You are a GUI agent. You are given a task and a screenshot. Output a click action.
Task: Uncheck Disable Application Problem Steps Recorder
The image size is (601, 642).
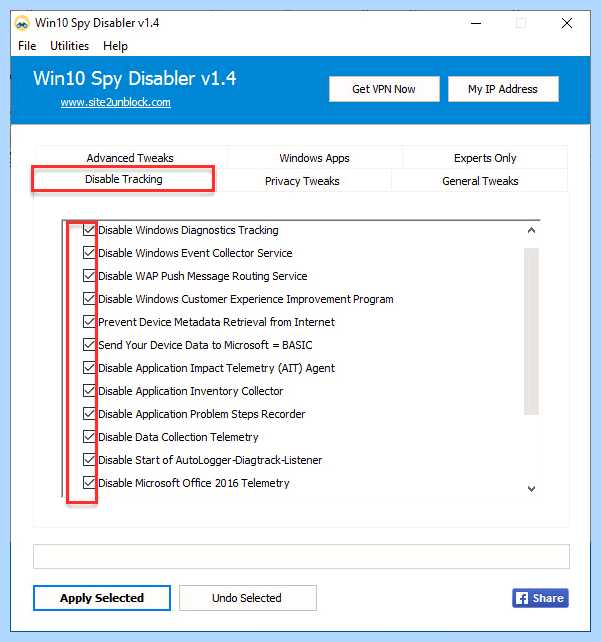click(x=89, y=414)
